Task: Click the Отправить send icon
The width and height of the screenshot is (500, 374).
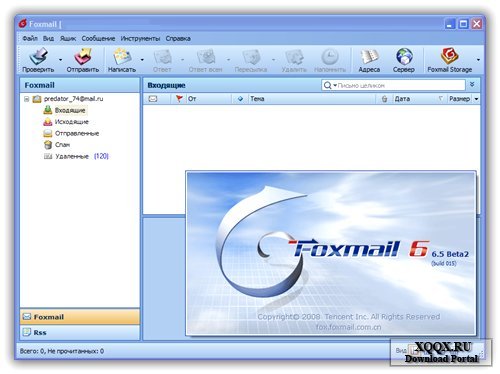Action: [83, 56]
